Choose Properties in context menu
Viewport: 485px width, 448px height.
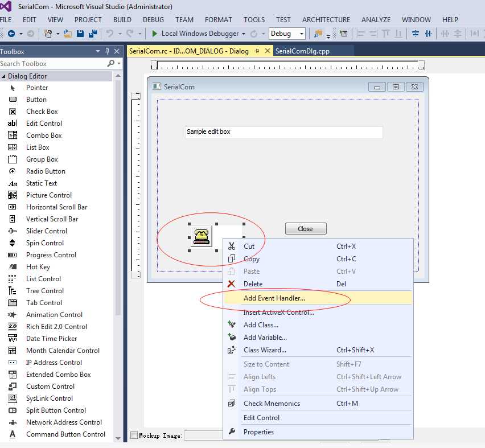(318, 432)
